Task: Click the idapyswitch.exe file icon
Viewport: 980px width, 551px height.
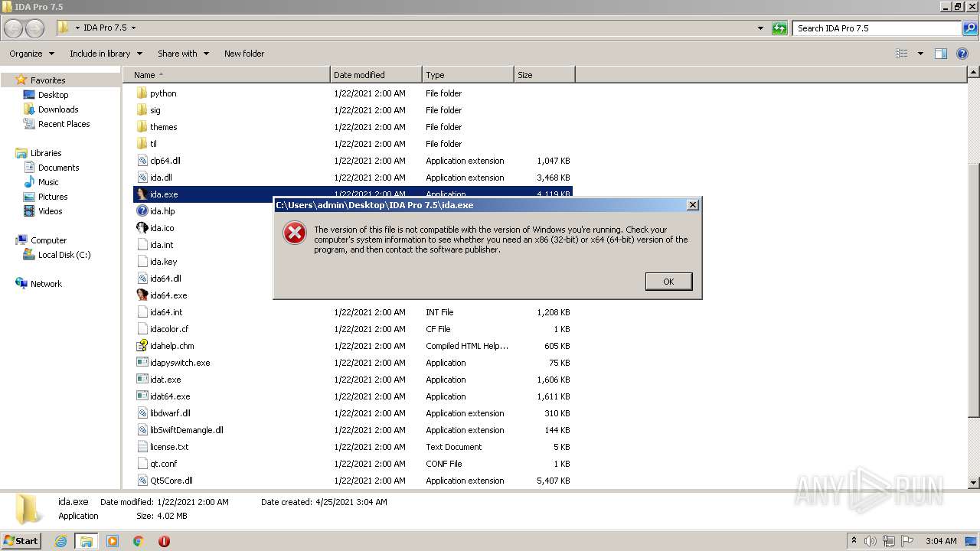Action: 142,363
